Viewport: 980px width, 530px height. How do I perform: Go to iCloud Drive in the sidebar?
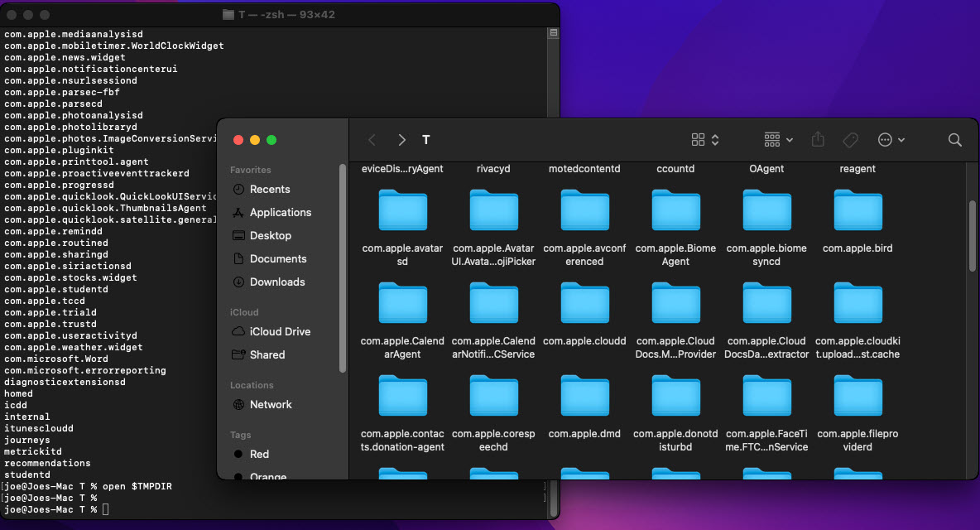point(280,331)
